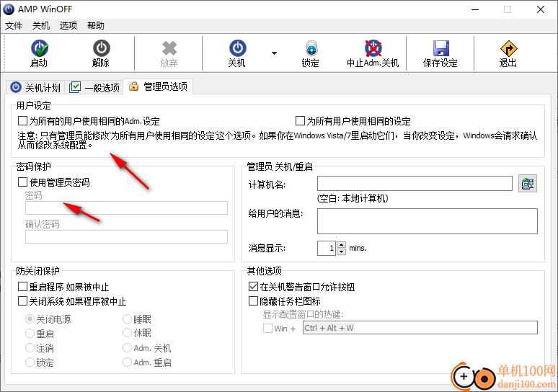The height and width of the screenshot is (392, 558).
Task: Select the 锁定 radio button
Action: 30,362
